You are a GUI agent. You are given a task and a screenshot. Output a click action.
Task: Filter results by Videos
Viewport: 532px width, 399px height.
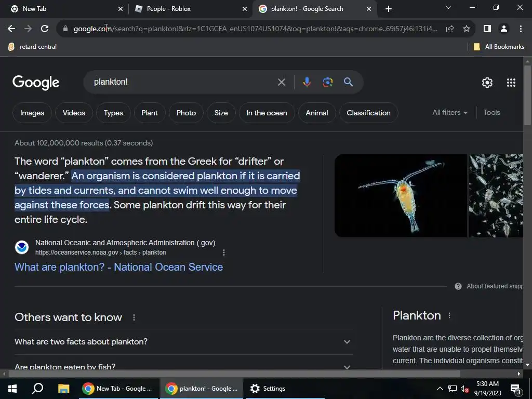[74, 113]
